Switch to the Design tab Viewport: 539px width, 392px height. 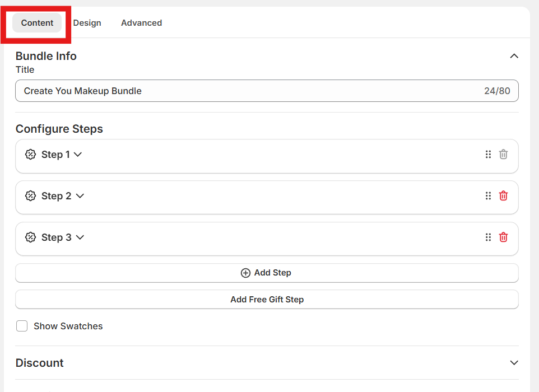87,23
